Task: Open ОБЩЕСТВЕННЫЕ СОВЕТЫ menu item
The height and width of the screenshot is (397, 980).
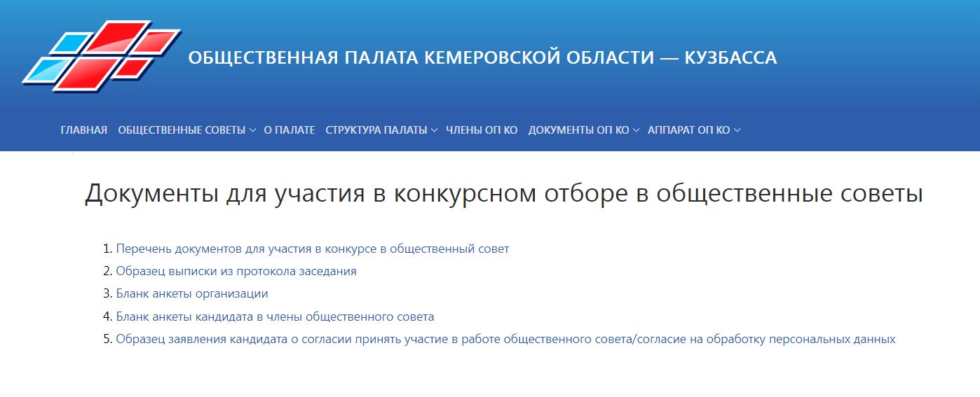Action: click(x=182, y=130)
